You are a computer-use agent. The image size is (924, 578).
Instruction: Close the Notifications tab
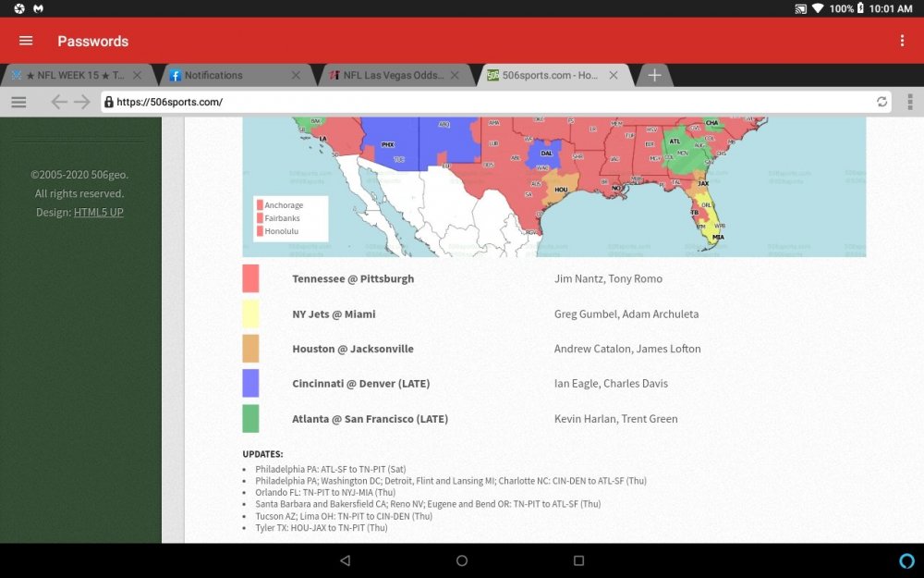pyautogui.click(x=296, y=76)
